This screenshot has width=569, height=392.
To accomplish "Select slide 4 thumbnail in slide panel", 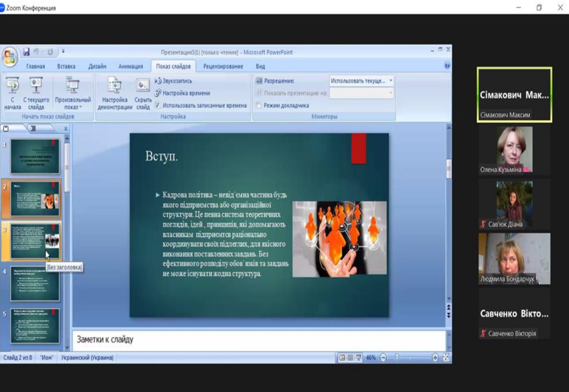I will (35, 284).
